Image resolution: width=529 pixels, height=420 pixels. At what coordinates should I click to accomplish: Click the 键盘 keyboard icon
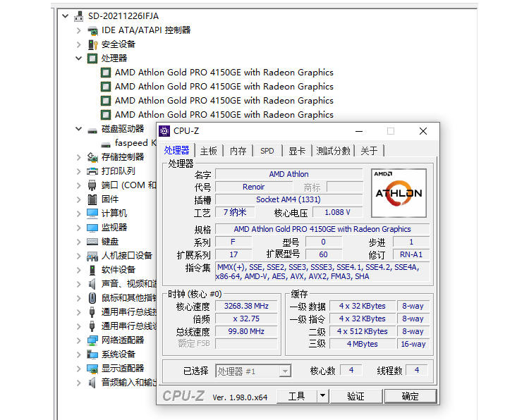click(92, 242)
